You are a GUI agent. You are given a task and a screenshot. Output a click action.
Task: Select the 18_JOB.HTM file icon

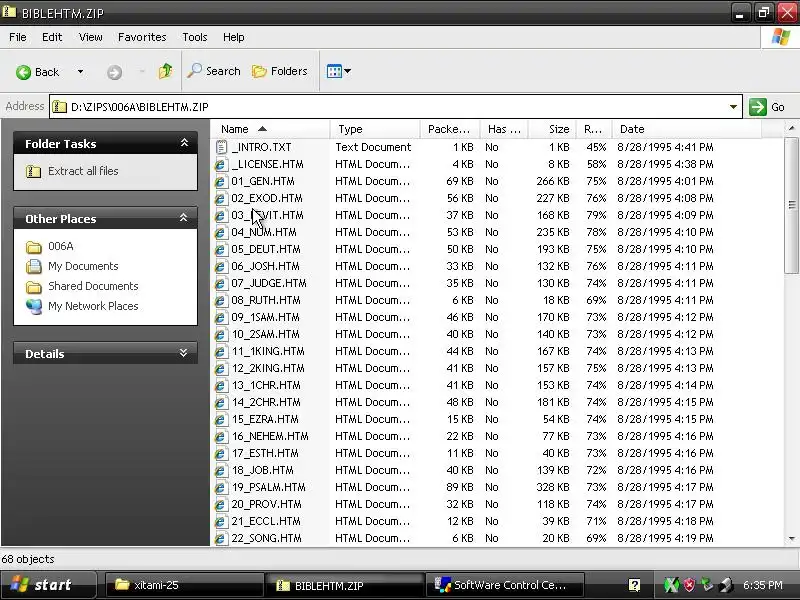221,470
